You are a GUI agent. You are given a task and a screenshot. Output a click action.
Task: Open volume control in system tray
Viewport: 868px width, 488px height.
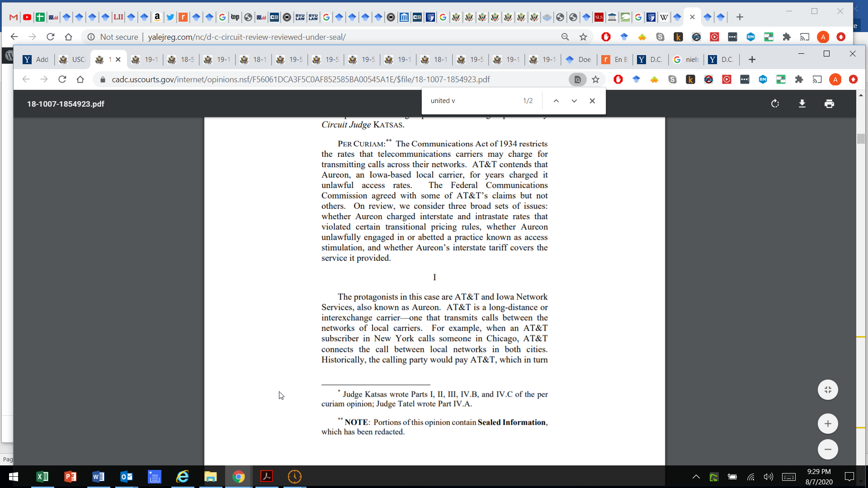[x=768, y=477]
